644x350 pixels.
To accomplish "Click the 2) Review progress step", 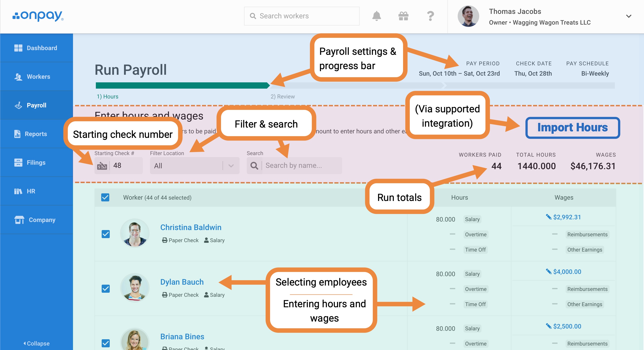I will coord(283,96).
